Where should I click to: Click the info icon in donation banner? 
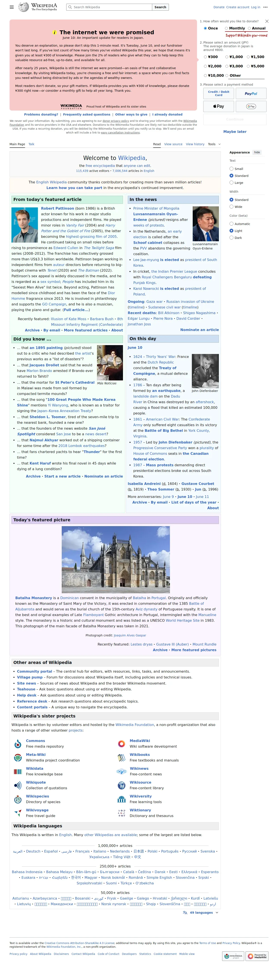[54, 33]
